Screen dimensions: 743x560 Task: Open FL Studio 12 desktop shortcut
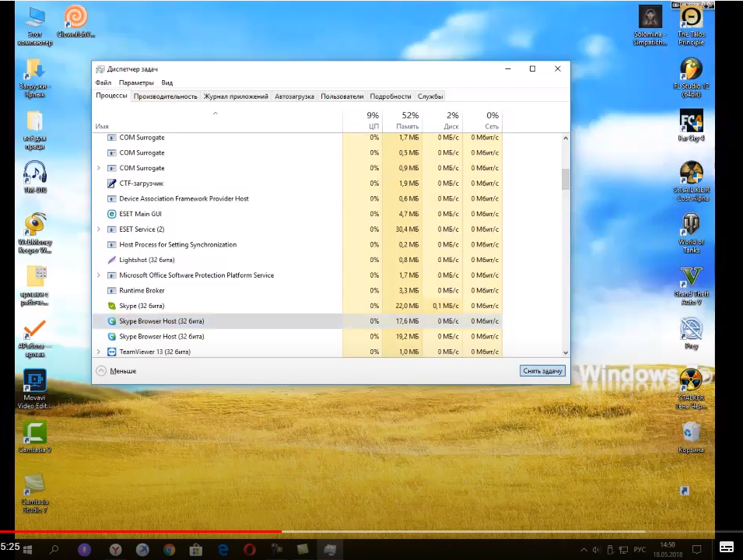click(x=691, y=69)
